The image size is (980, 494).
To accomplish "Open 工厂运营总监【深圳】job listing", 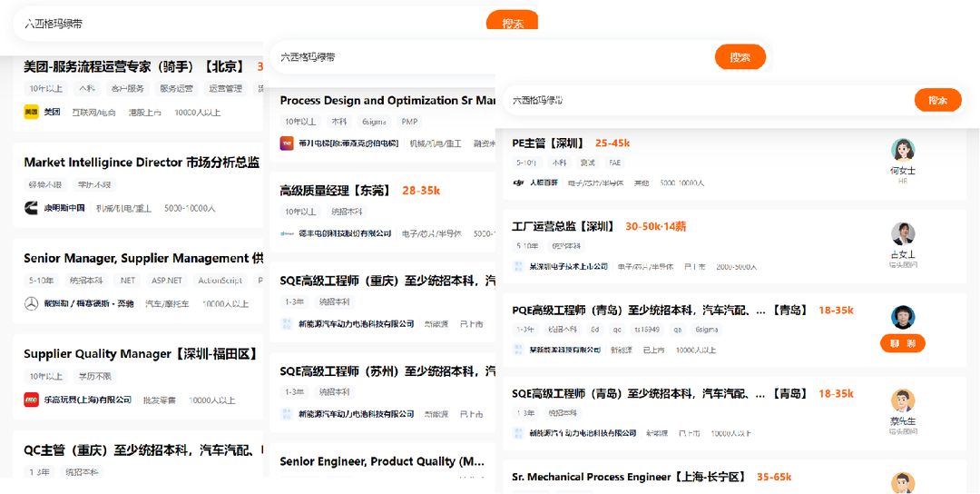I will (x=563, y=226).
